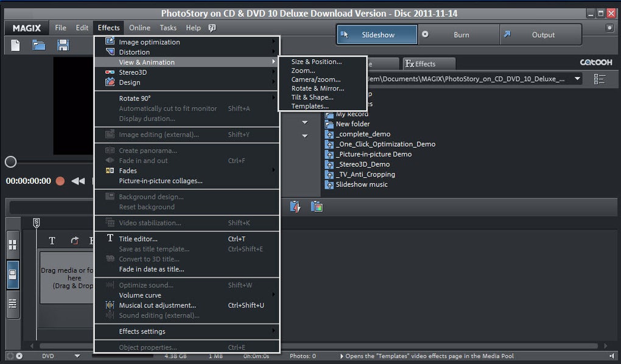Click the lightning optimization icon in media pool
The image size is (621, 364).
pyautogui.click(x=295, y=207)
